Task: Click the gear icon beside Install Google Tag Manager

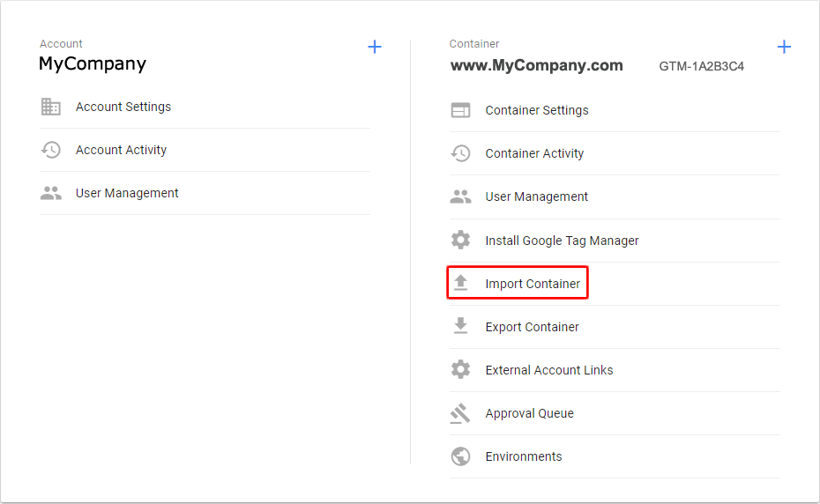Action: click(x=460, y=240)
